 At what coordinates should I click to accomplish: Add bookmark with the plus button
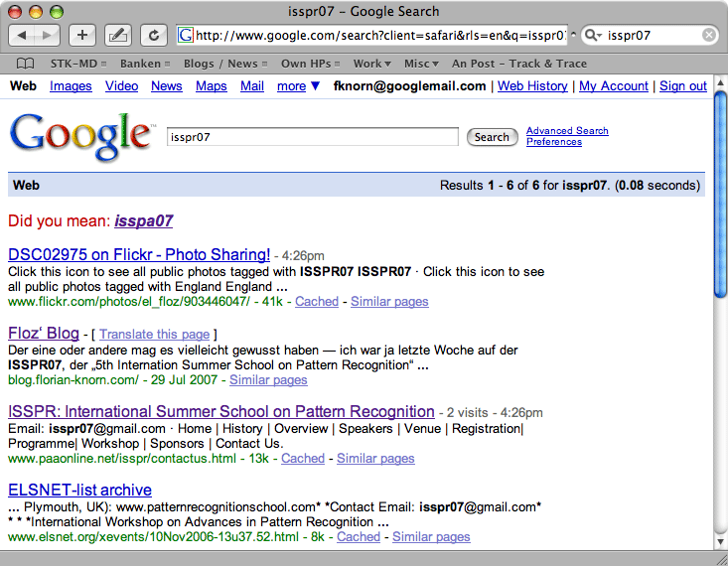click(82, 36)
